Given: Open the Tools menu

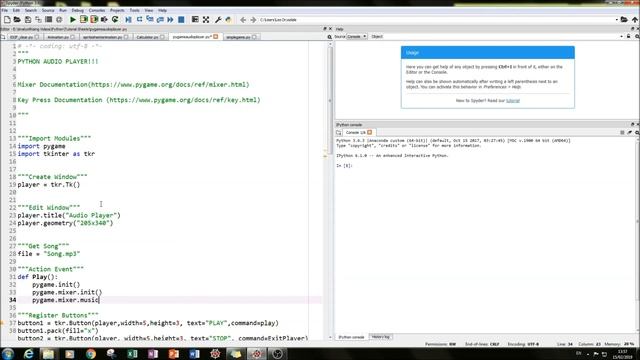Looking at the screenshot, I should click(134, 10).
